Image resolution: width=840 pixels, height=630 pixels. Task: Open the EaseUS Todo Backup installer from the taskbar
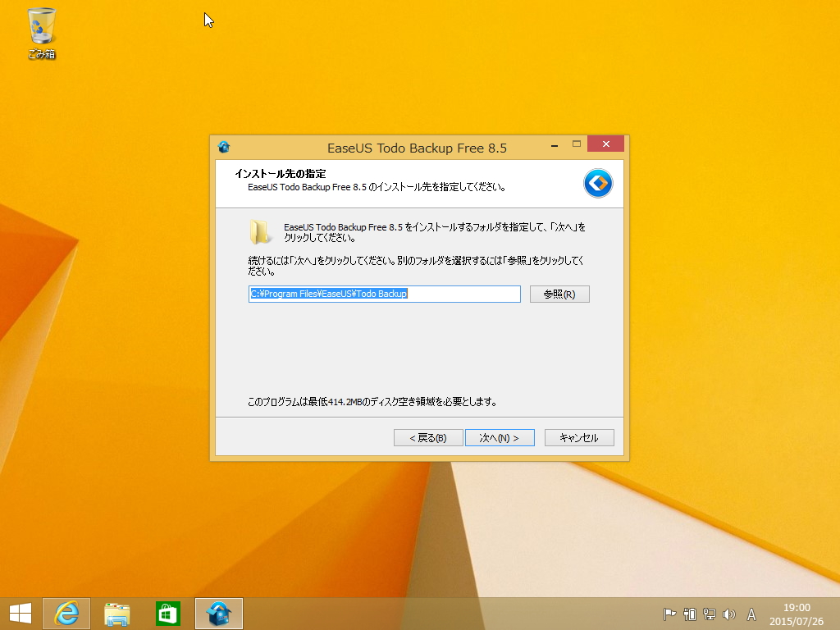(217, 613)
